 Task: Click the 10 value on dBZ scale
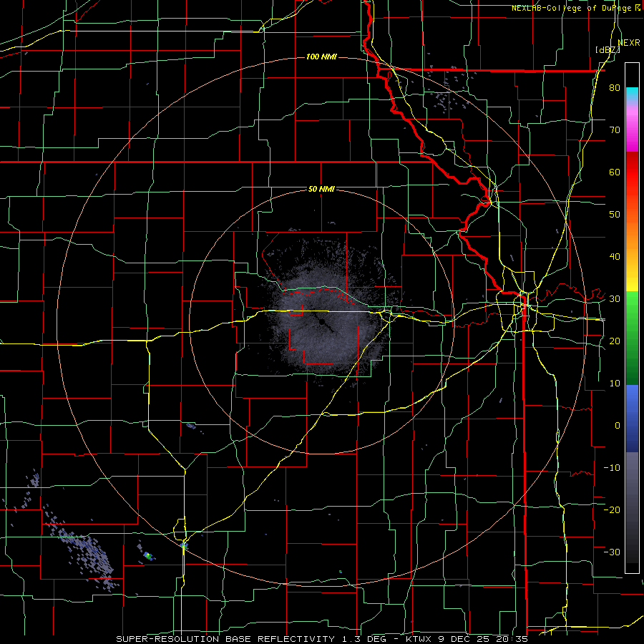coord(615,384)
